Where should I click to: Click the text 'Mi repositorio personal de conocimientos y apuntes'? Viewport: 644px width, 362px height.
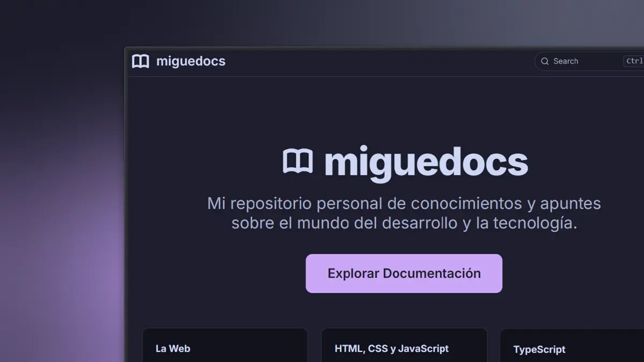point(404,204)
